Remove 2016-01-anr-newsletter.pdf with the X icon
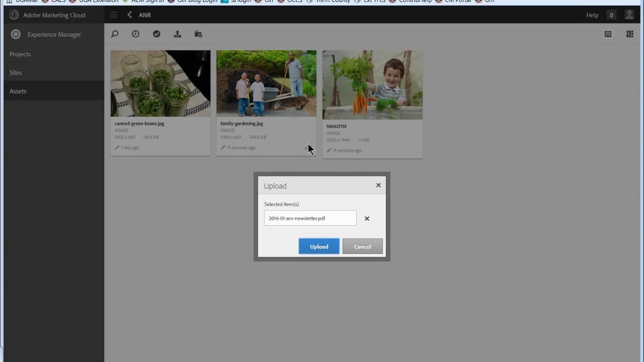Image resolution: width=644 pixels, height=362 pixels. (x=367, y=219)
